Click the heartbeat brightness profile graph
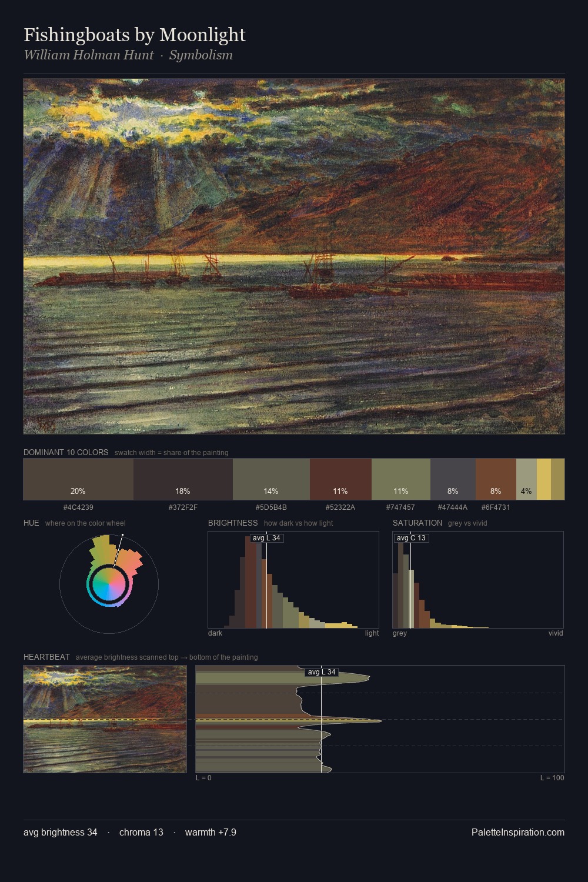 [x=380, y=719]
